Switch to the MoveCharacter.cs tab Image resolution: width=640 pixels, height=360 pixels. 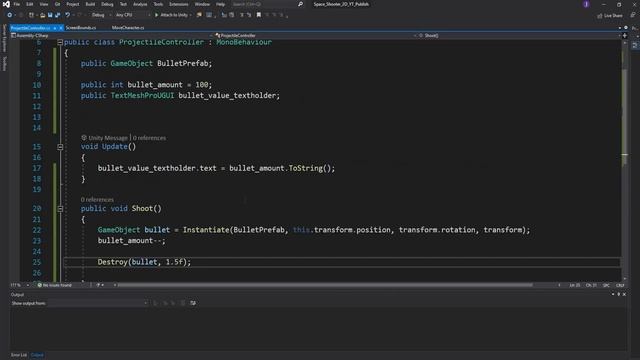pos(128,28)
